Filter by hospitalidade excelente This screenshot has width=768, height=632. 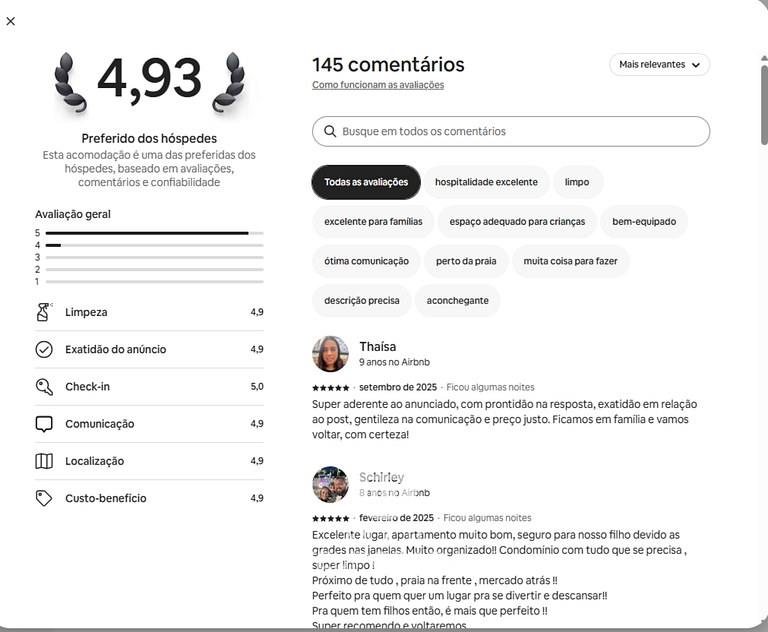[x=486, y=182]
